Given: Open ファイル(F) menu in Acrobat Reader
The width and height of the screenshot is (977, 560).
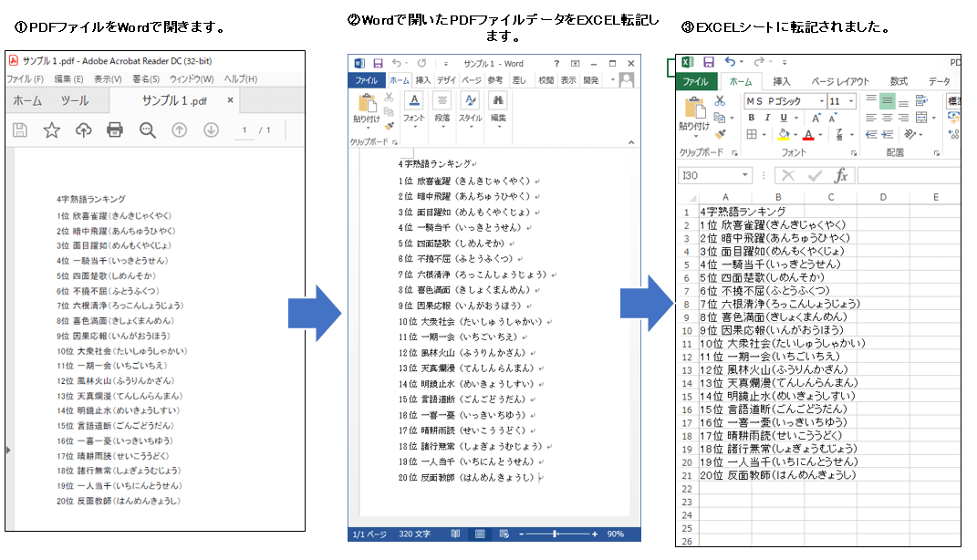Looking at the screenshot, I should pyautogui.click(x=25, y=79).
